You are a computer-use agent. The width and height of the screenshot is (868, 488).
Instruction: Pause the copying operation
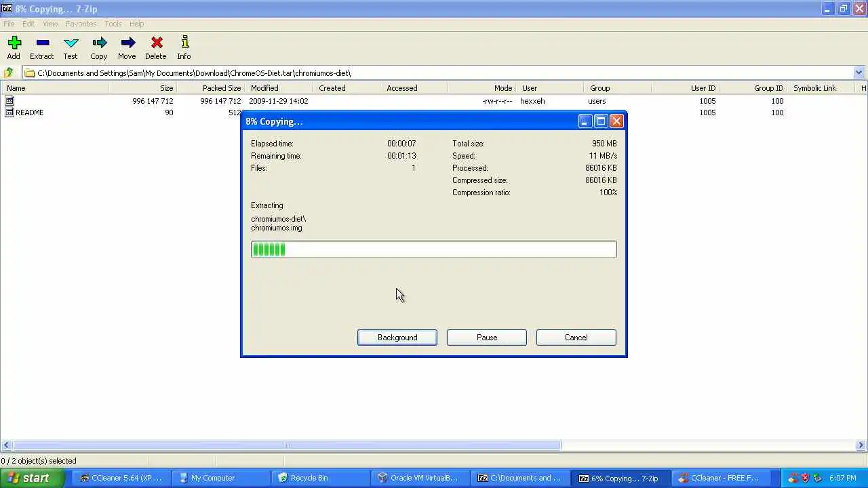[487, 338]
